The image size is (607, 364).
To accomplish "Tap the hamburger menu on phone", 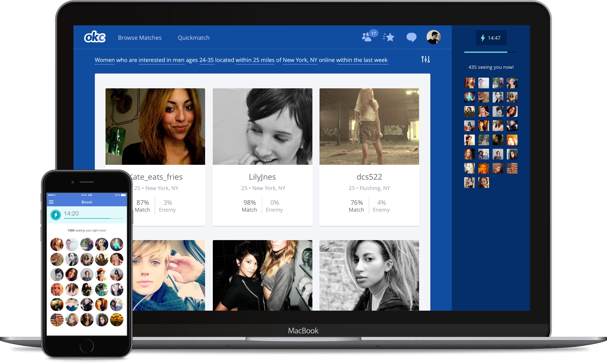I will [51, 202].
